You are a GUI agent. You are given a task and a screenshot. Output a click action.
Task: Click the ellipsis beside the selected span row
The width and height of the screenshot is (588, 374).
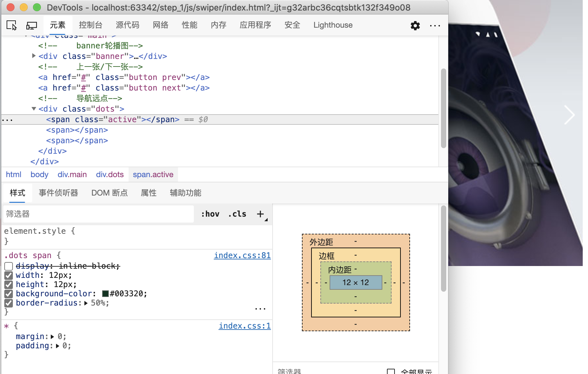click(7, 120)
